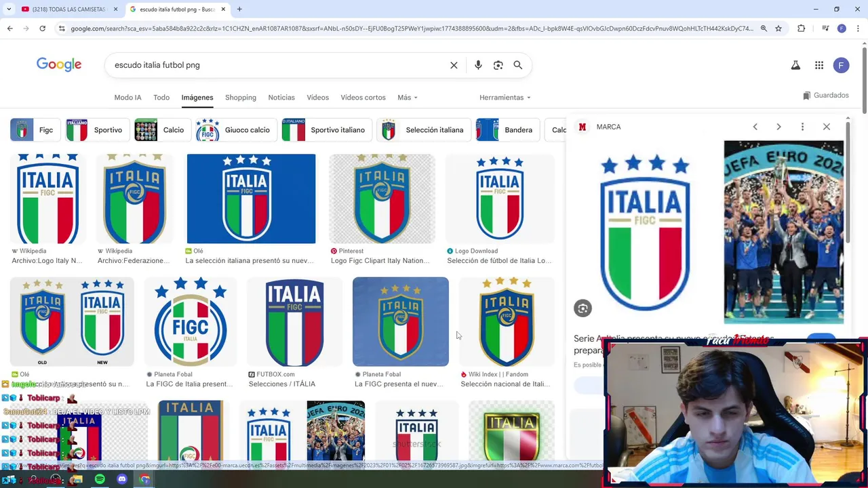868x488 pixels.
Task: Open Wiki Index Fandom Selección nacional result
Action: click(507, 322)
